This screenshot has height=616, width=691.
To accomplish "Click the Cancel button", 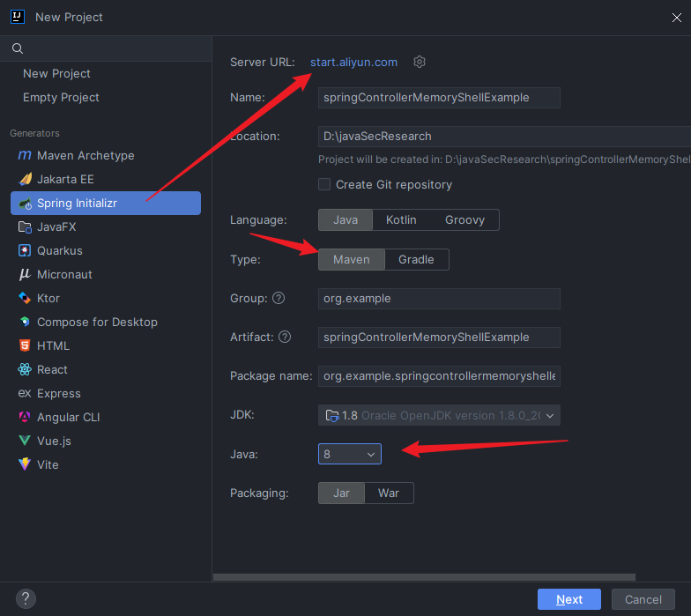I will coord(643,599).
